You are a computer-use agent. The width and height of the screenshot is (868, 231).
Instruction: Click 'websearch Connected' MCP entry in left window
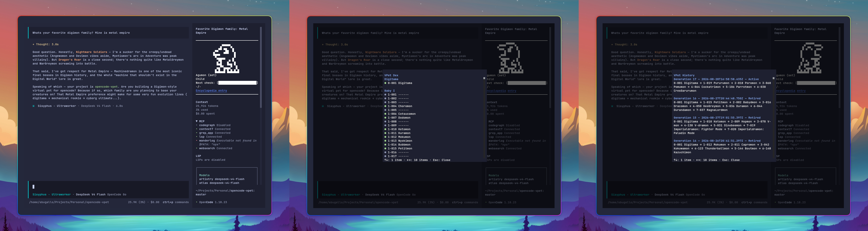pyautogui.click(x=216, y=148)
